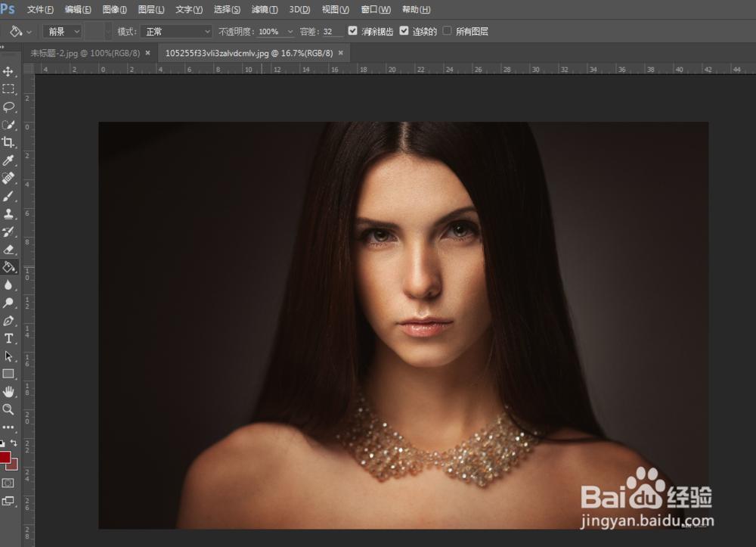Open the Paint Bucket tool preset picker

coord(21,31)
